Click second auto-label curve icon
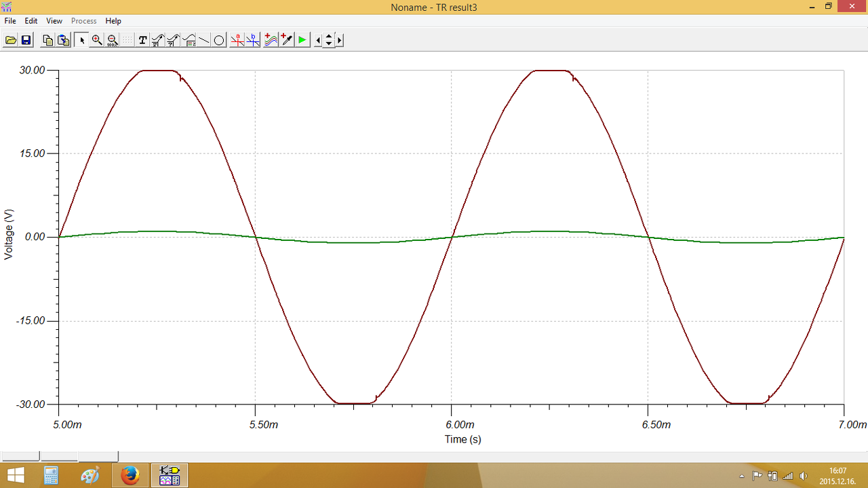Screen dimensions: 868x488 tap(173, 40)
